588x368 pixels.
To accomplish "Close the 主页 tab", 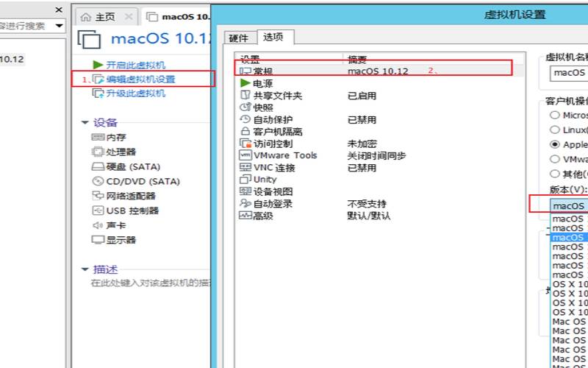I will tap(129, 17).
